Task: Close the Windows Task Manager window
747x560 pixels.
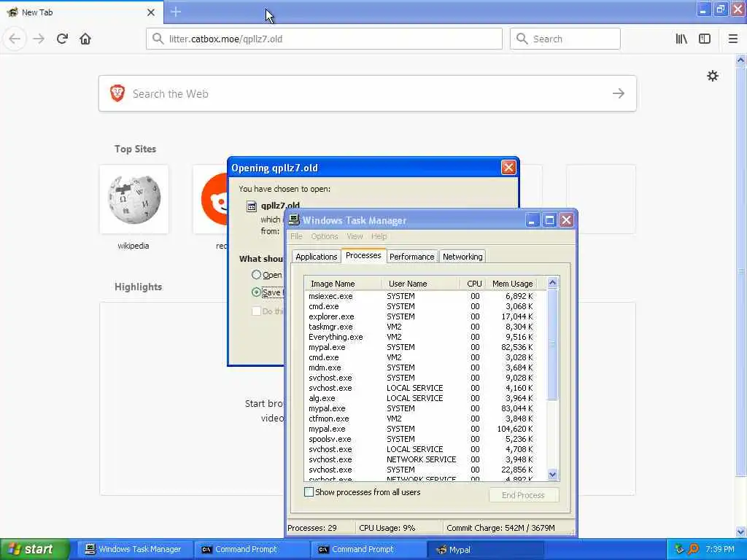Action: click(x=566, y=220)
